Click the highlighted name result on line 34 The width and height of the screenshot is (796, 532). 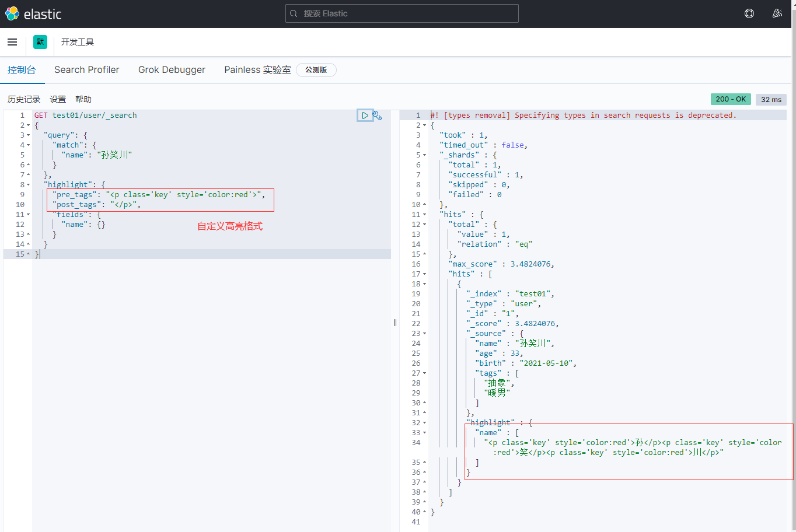633,447
